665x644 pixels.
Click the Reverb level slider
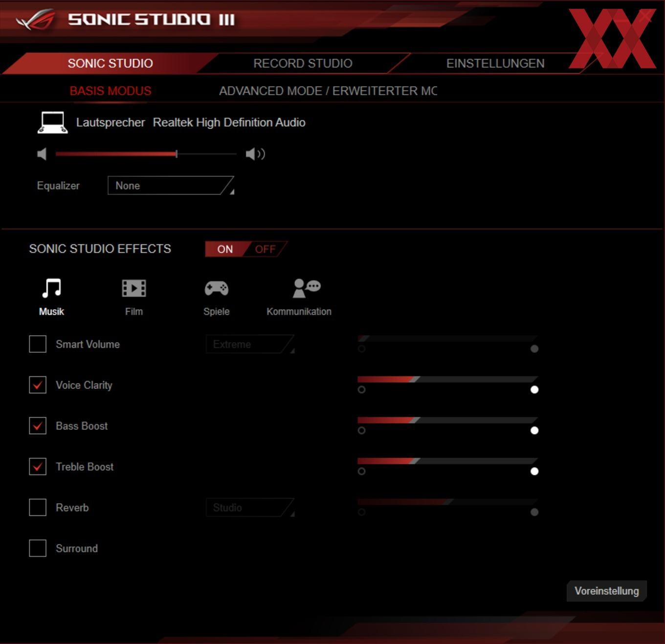pos(447,502)
